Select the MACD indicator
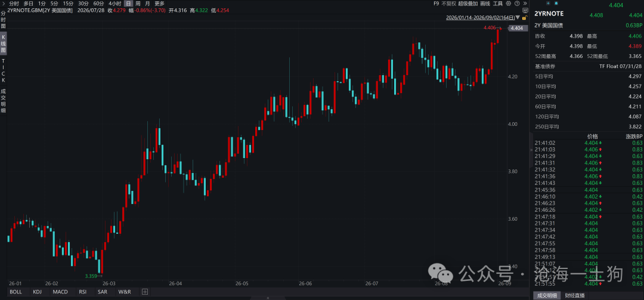Image resolution: width=644 pixels, height=300 pixels. pyautogui.click(x=60, y=292)
